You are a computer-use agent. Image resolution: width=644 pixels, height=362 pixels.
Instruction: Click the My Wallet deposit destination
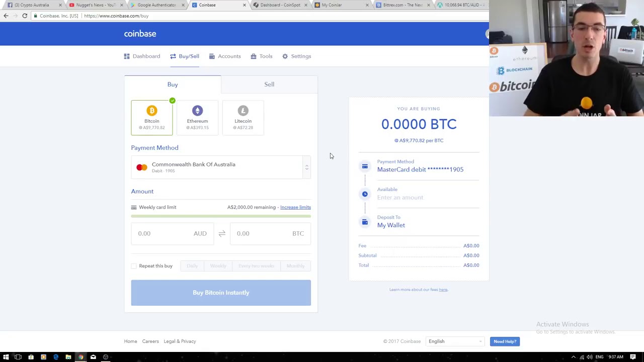(x=391, y=225)
